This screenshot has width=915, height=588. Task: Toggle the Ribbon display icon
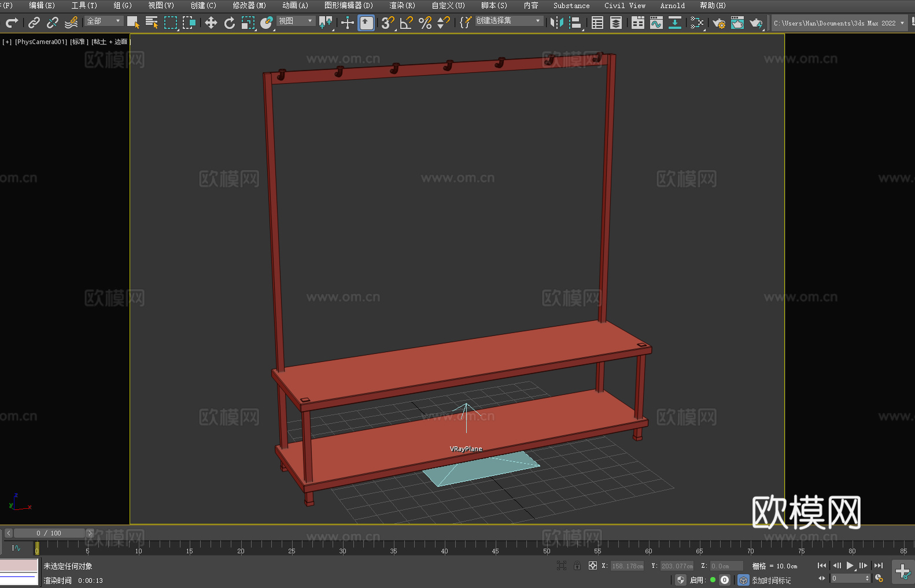click(x=638, y=23)
